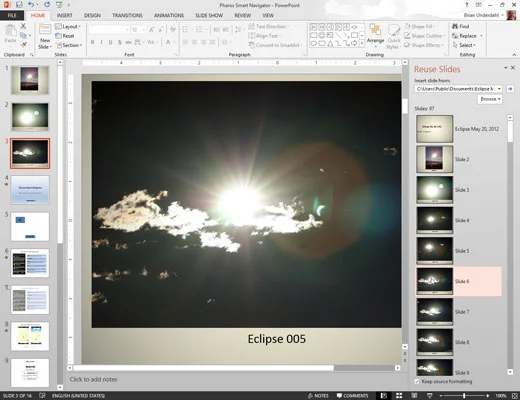Select the triangle shape in shapes gallery

pyautogui.click(x=330, y=43)
